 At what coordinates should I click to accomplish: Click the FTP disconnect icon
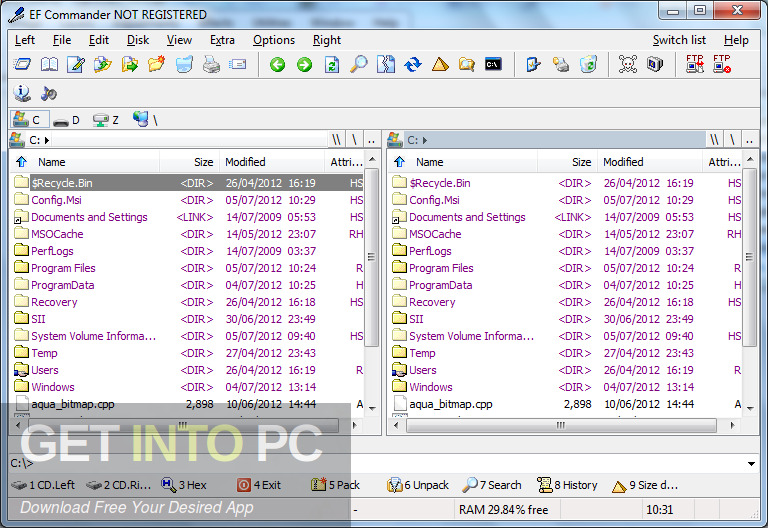pyautogui.click(x=722, y=64)
